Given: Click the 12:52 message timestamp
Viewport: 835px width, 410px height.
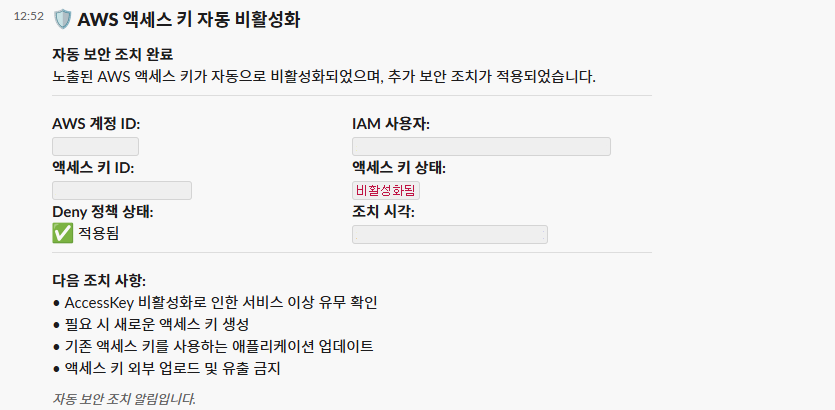Looking at the screenshot, I should pos(28,18).
